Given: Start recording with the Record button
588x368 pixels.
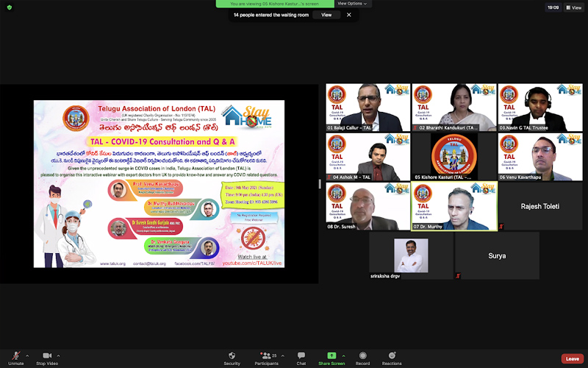Looking at the screenshot, I should tap(362, 358).
